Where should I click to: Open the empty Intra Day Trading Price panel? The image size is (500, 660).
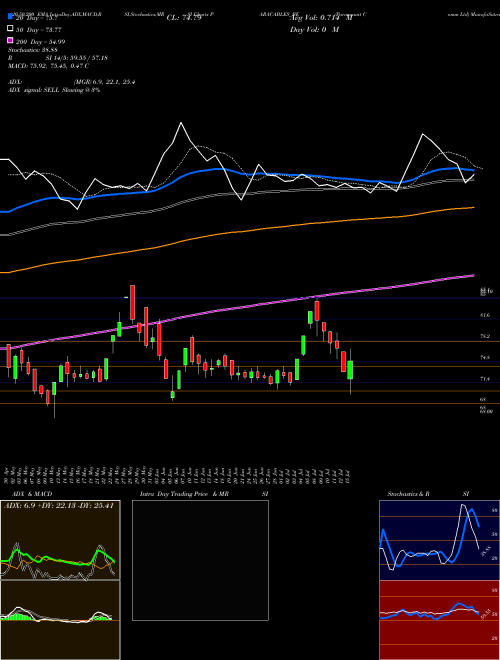[200, 560]
